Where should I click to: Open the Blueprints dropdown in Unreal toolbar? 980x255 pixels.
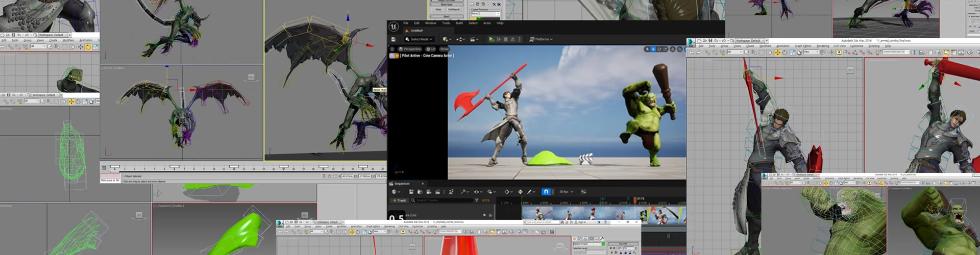click(x=461, y=39)
